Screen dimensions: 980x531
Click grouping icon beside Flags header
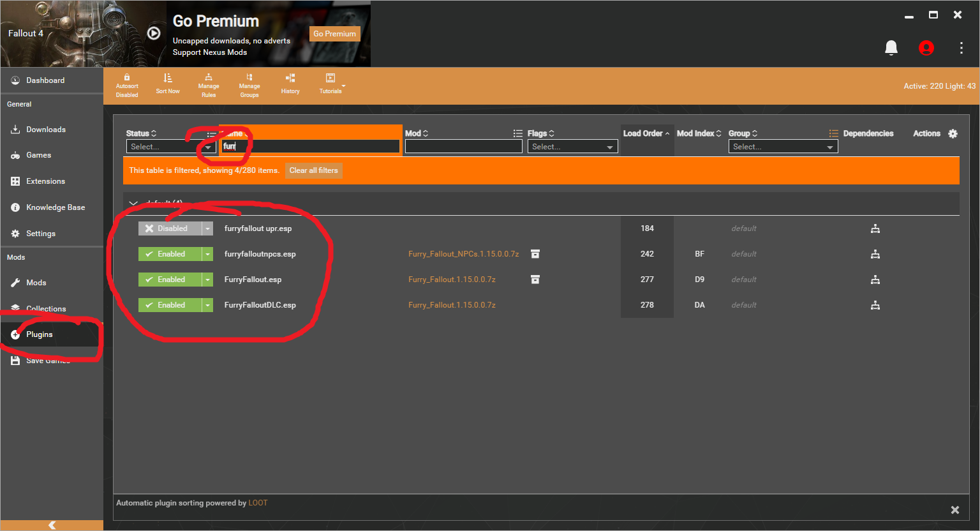point(518,133)
